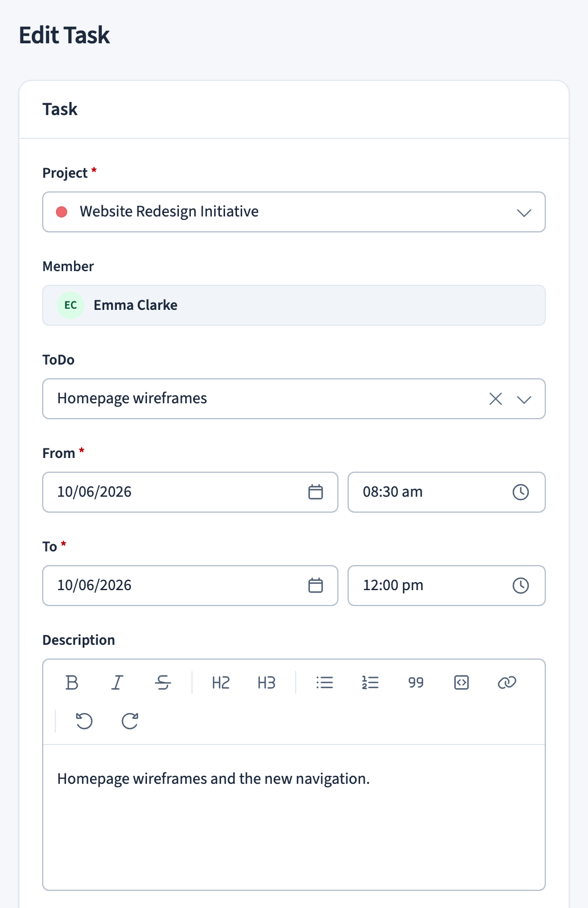Insert a code block
Image resolution: width=588 pixels, height=908 pixels.
[462, 682]
